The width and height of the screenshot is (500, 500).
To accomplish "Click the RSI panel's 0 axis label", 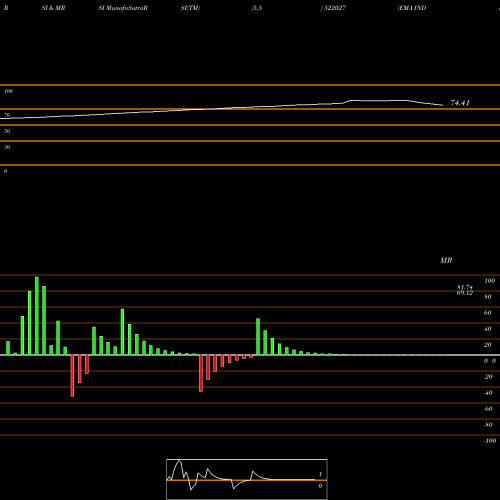I will (5, 171).
